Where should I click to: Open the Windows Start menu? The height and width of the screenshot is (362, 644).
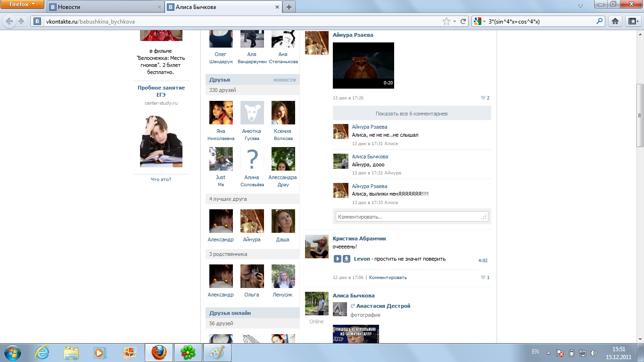(12, 352)
